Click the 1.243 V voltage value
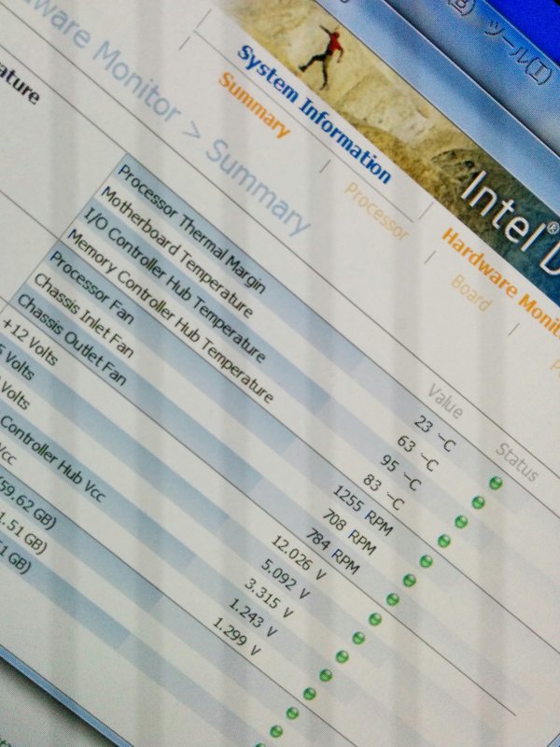560x747 pixels. point(253,618)
